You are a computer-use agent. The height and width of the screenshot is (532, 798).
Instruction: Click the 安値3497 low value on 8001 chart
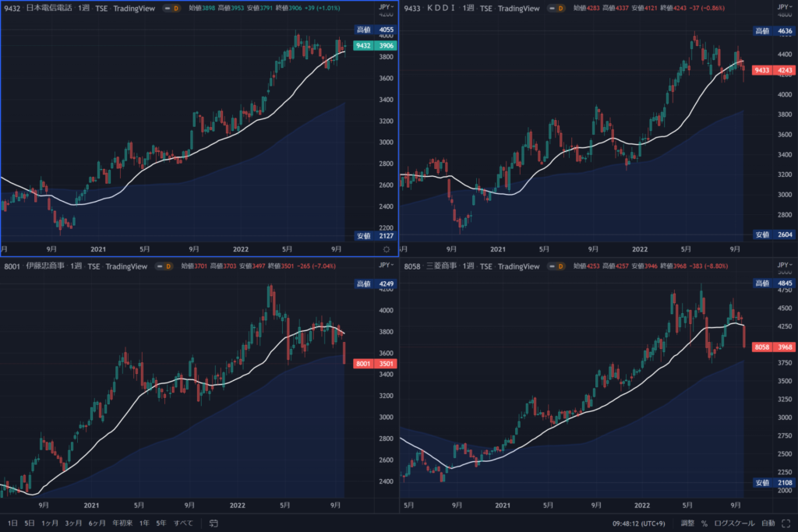point(252,266)
